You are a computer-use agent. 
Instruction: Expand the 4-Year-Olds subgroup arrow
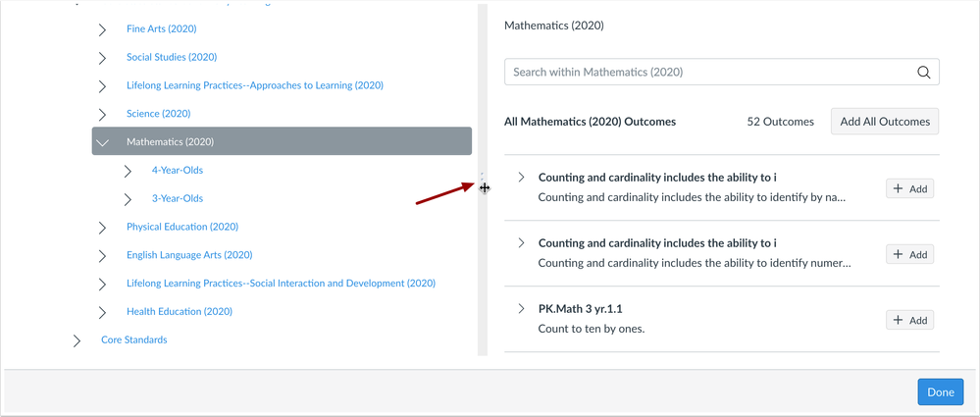point(128,171)
